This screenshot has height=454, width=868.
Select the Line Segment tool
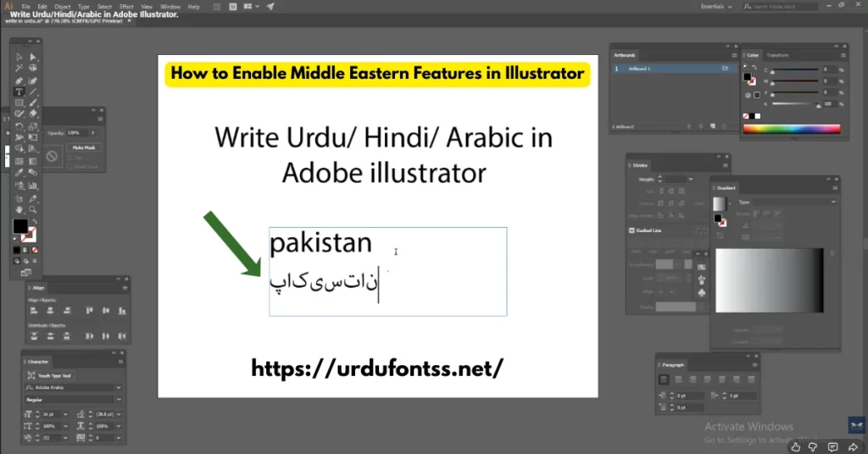click(x=33, y=91)
